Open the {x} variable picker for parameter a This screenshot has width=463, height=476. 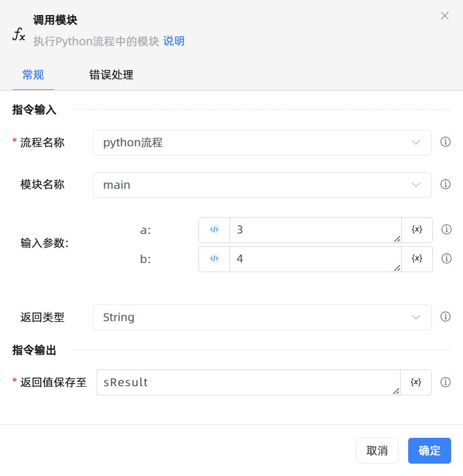pos(416,230)
